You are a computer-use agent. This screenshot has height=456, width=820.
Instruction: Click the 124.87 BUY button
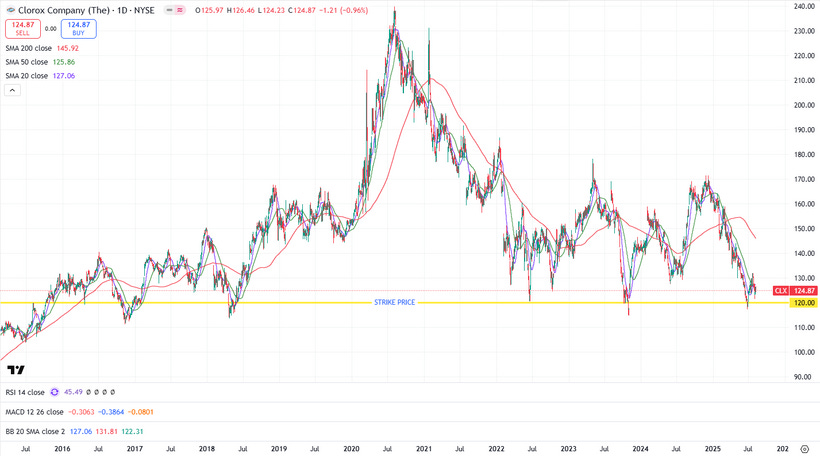click(78, 29)
